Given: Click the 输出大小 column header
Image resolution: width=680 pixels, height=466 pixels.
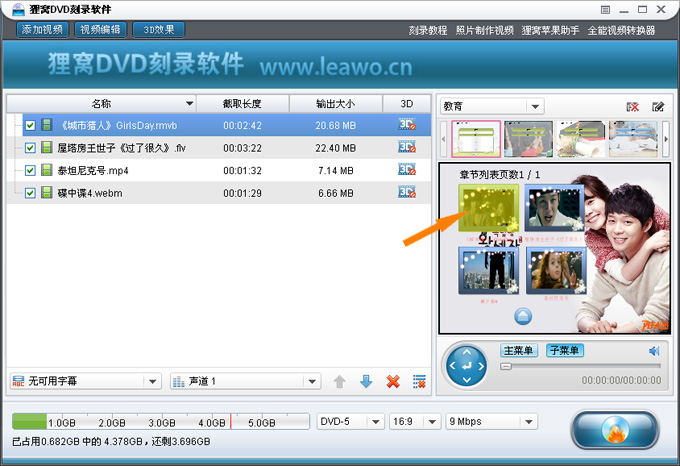Looking at the screenshot, I should (x=336, y=104).
